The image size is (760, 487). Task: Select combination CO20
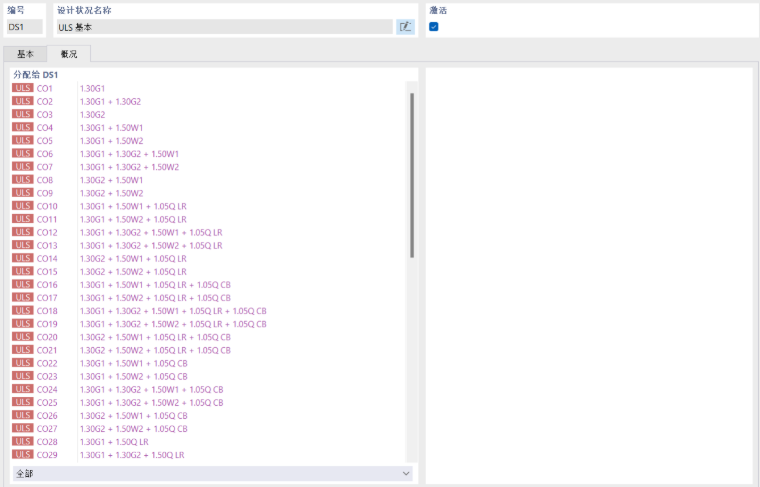point(208,337)
